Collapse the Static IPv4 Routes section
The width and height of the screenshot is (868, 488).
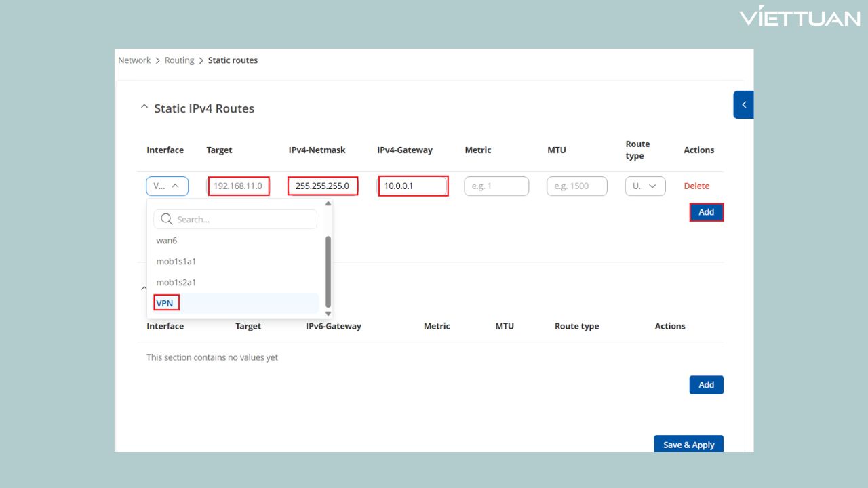(x=143, y=108)
